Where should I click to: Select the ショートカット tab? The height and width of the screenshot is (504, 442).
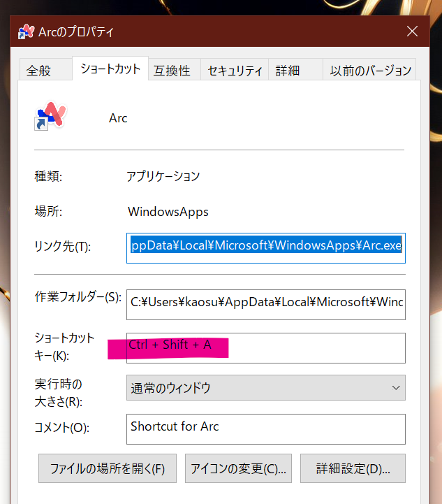tap(110, 69)
